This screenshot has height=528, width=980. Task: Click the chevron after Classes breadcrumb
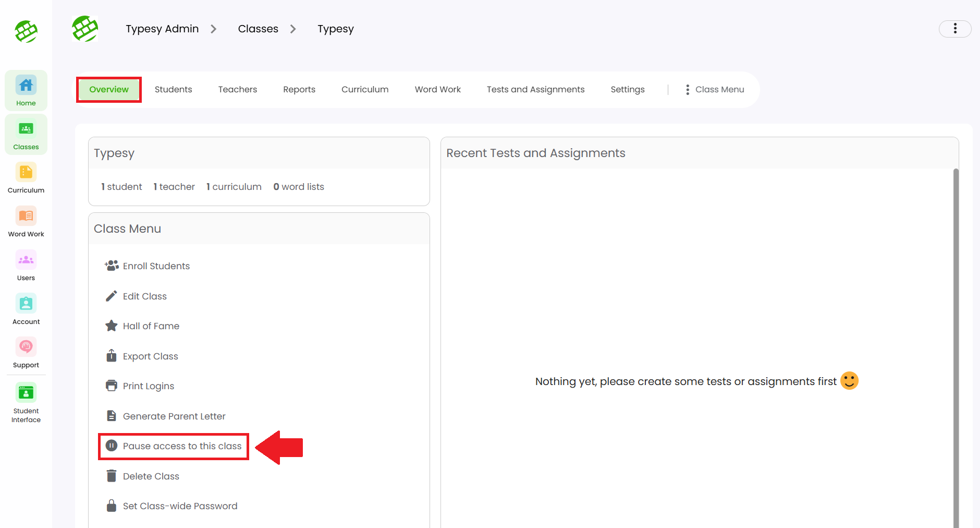[x=293, y=29]
